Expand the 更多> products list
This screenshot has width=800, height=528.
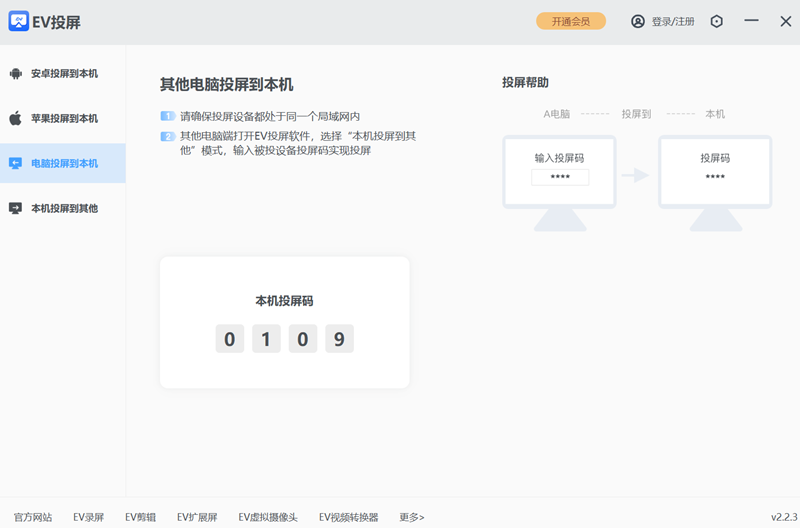pos(411,517)
